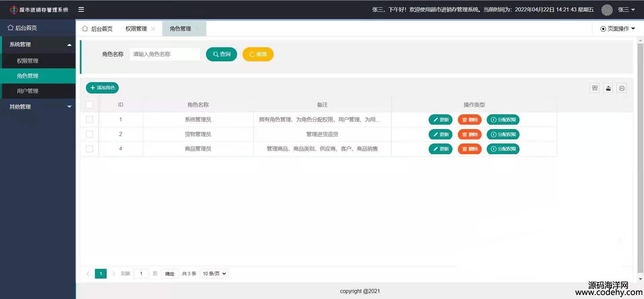Click the 角色名称 search input field
Screen dimensions: 644x299
(x=164, y=54)
